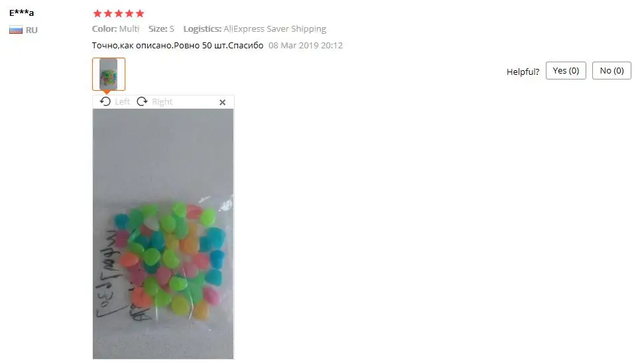Click the Russian flag icon
Screen dimensions: 644x363
tap(16, 30)
